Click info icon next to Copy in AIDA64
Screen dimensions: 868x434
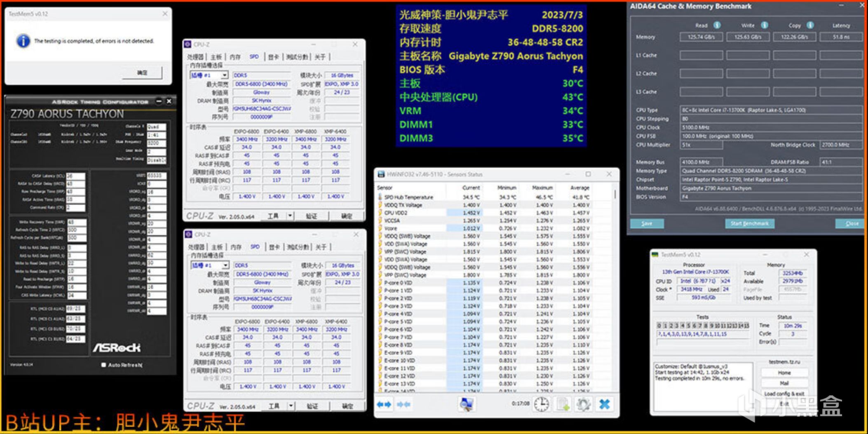pyautogui.click(x=810, y=25)
